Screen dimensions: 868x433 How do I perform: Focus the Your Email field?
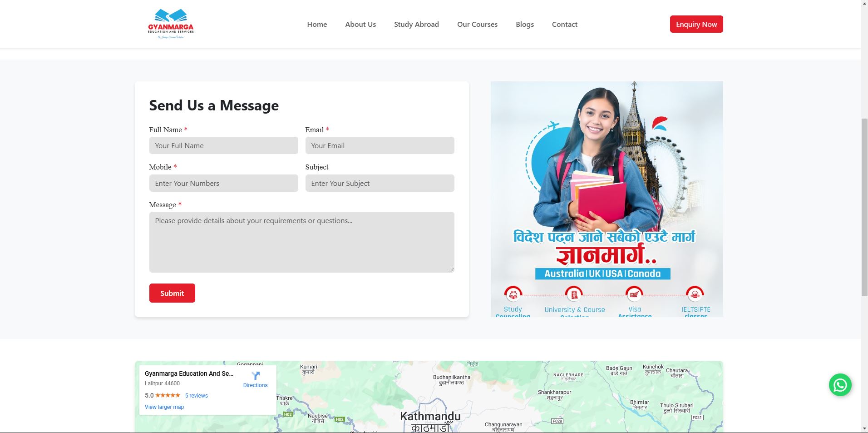pyautogui.click(x=380, y=145)
